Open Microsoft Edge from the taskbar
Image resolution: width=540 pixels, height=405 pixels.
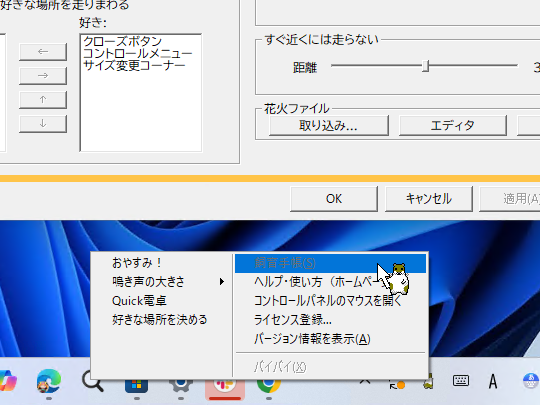(49, 382)
